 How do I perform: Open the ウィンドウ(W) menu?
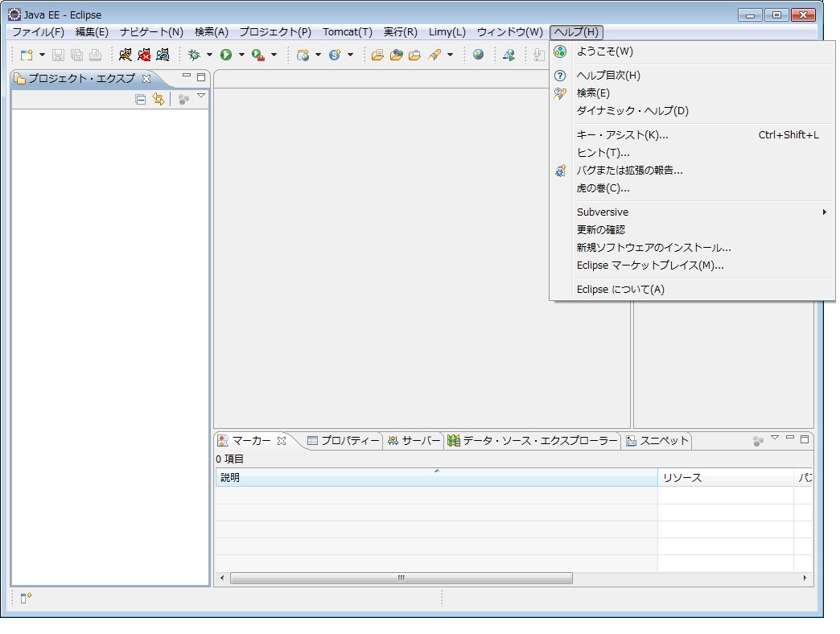(x=509, y=32)
